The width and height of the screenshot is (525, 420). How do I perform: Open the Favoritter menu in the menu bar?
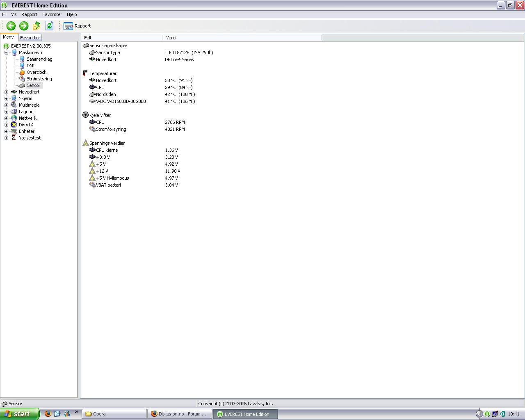pyautogui.click(x=52, y=14)
